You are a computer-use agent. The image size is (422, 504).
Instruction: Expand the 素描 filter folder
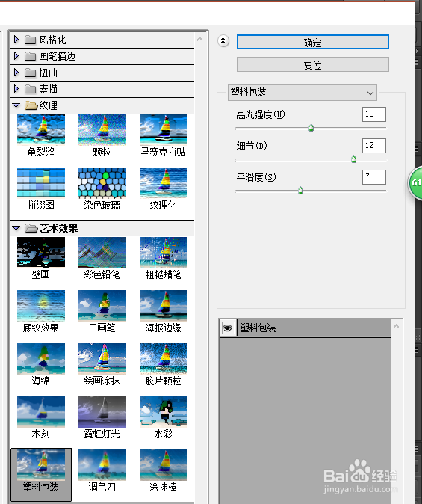(x=16, y=89)
